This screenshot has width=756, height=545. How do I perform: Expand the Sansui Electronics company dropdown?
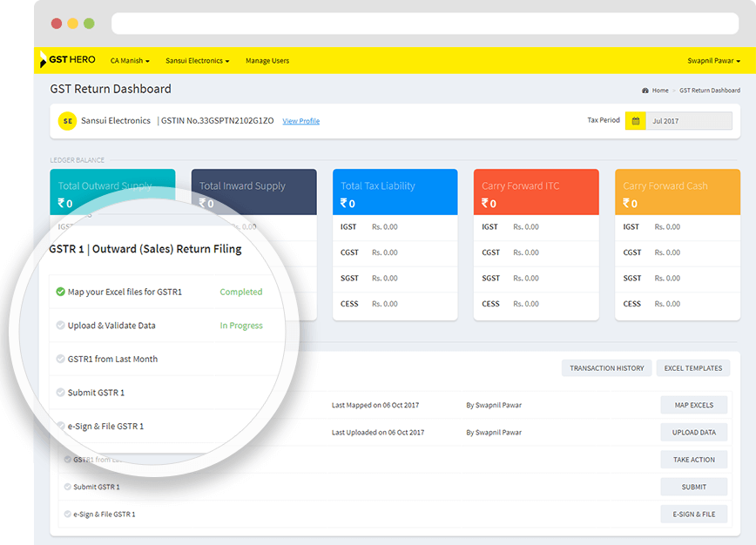coord(197,61)
